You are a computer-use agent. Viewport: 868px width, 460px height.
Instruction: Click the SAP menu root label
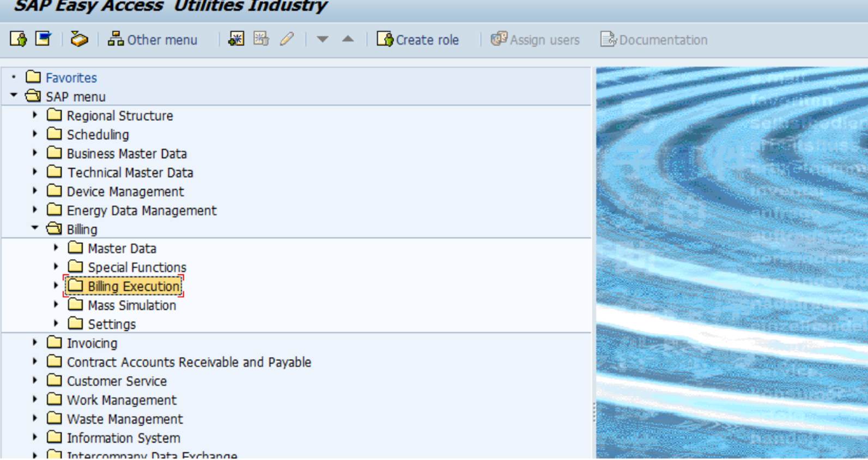pos(76,97)
